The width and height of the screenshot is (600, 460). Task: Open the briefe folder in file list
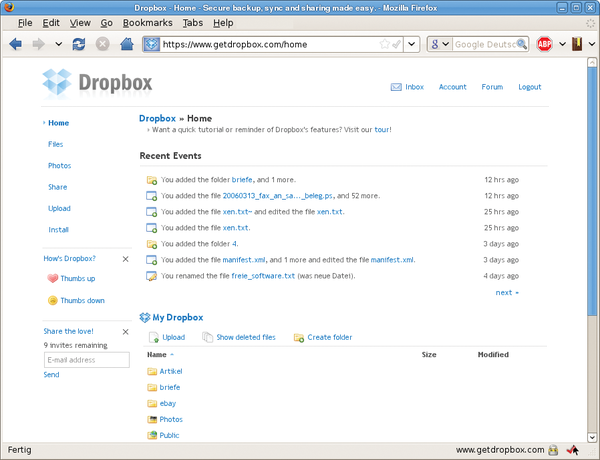(170, 387)
